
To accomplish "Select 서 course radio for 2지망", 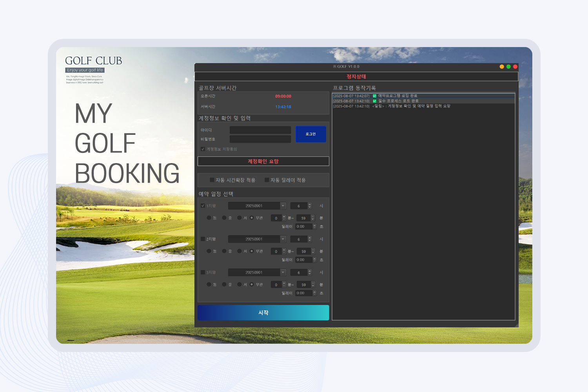I will point(240,251).
